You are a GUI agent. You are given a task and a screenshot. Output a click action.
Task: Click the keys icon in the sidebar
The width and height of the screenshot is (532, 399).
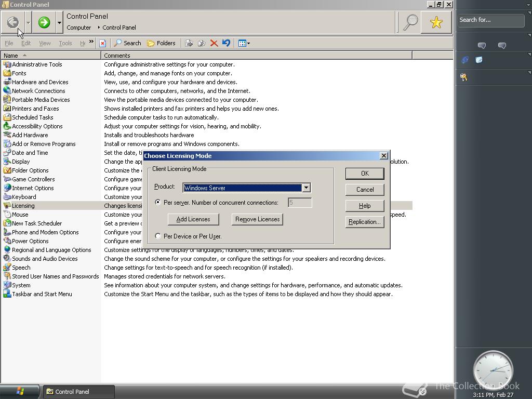coord(464,77)
